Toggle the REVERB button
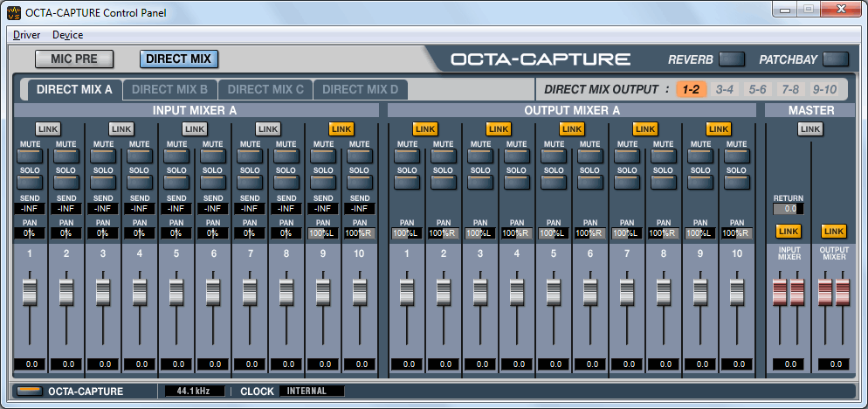The width and height of the screenshot is (868, 409). [x=733, y=59]
